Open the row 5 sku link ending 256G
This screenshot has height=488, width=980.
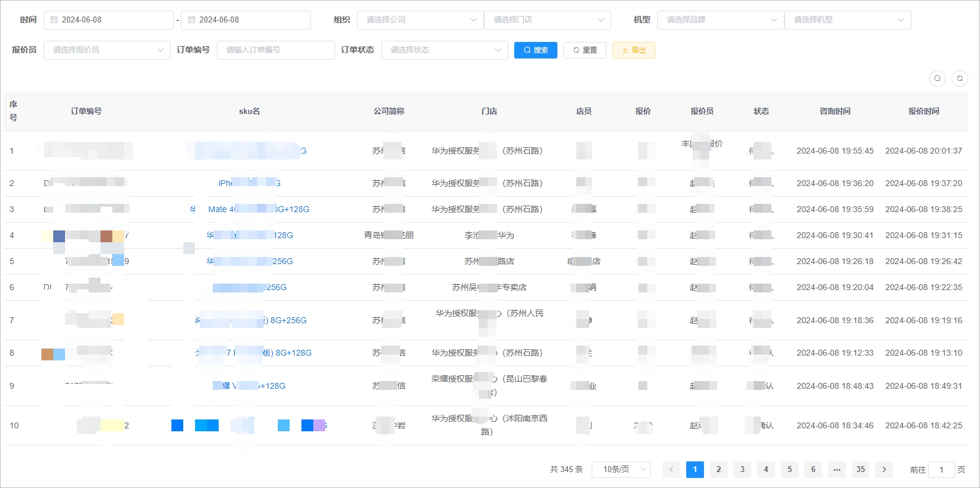click(x=249, y=261)
